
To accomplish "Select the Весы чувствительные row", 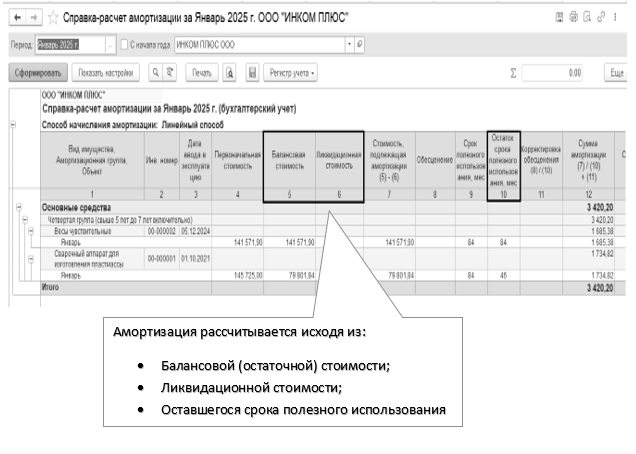I will pos(83,231).
